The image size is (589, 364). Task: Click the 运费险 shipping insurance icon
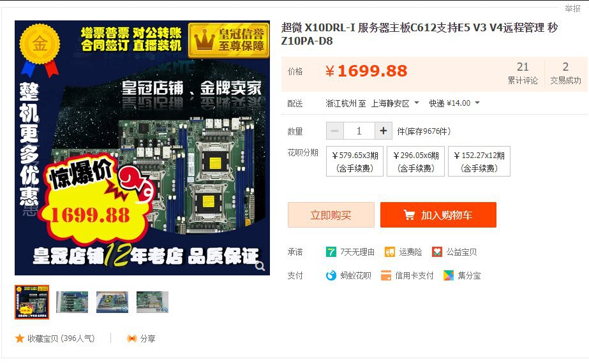pyautogui.click(x=389, y=252)
